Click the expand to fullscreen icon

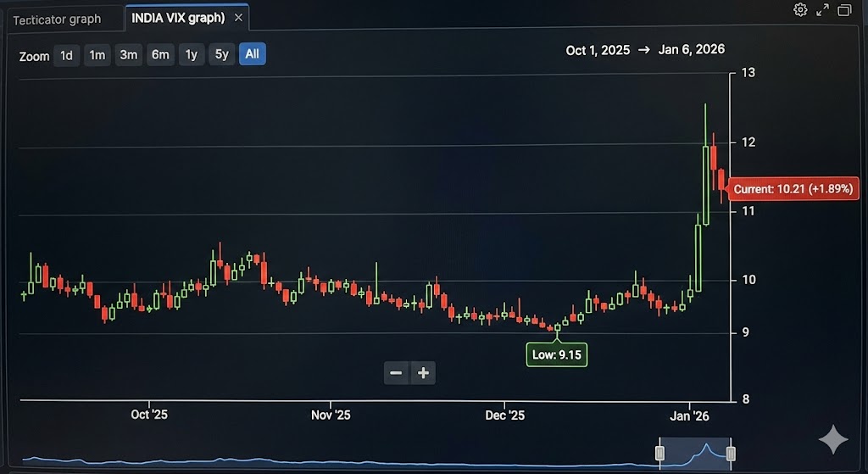tap(822, 10)
